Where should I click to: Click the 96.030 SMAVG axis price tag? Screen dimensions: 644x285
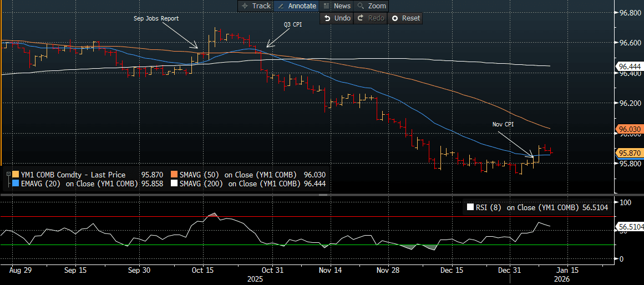(630, 130)
